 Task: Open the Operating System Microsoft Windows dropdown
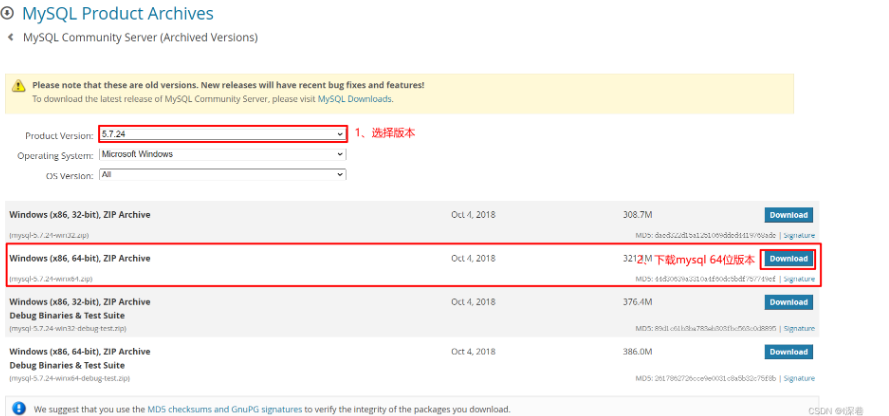coord(223,154)
